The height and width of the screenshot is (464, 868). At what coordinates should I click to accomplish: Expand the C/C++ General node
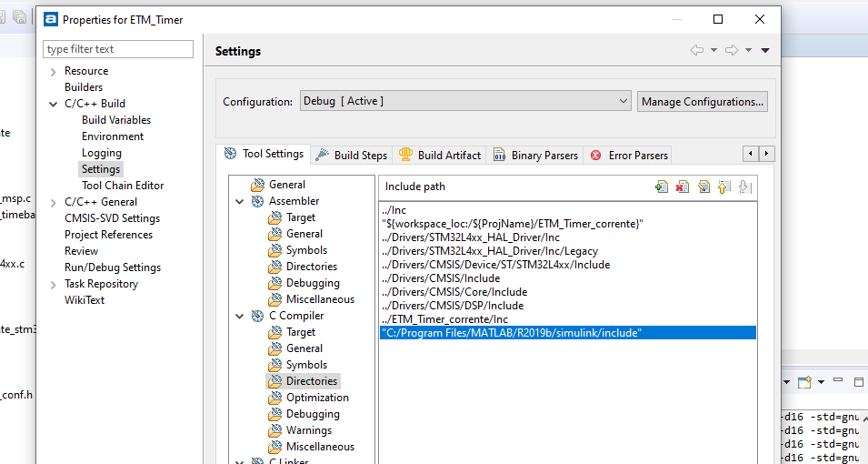click(54, 202)
